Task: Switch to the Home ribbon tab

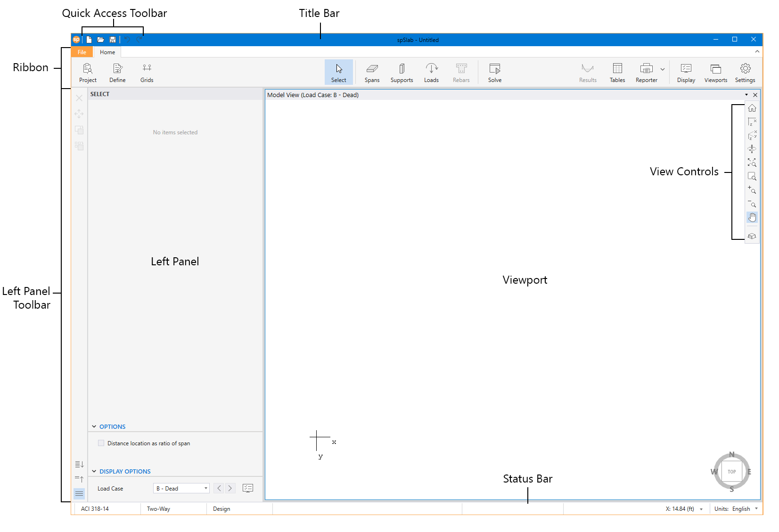Action: pos(107,52)
